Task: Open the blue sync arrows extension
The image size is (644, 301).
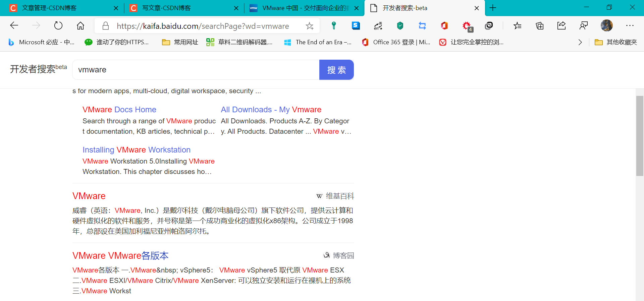Action: pos(422,25)
